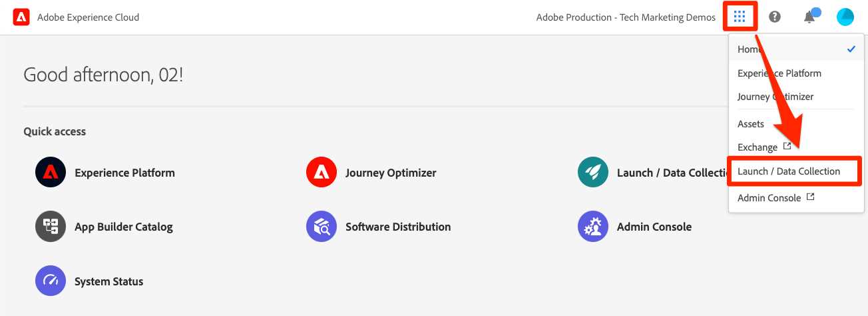The width and height of the screenshot is (868, 316).
Task: Choose Journey Optimizer from the dropdown menu
Action: [775, 97]
